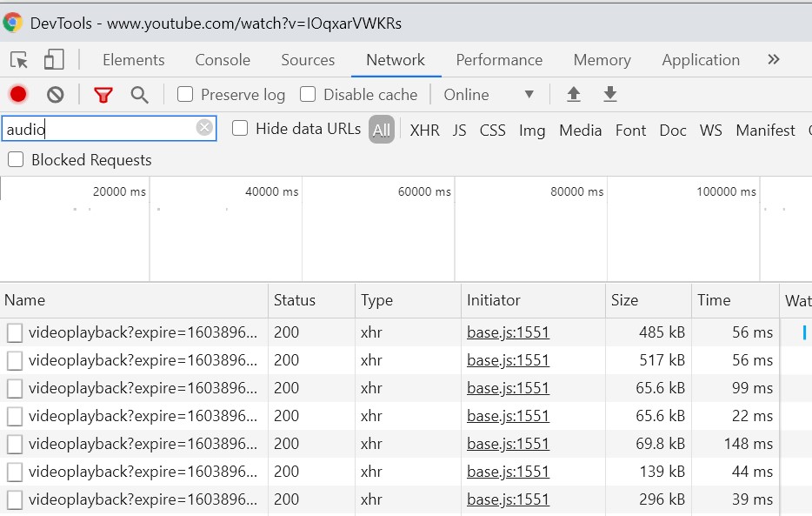Filter requests by JS
812x516 pixels.
[459, 130]
